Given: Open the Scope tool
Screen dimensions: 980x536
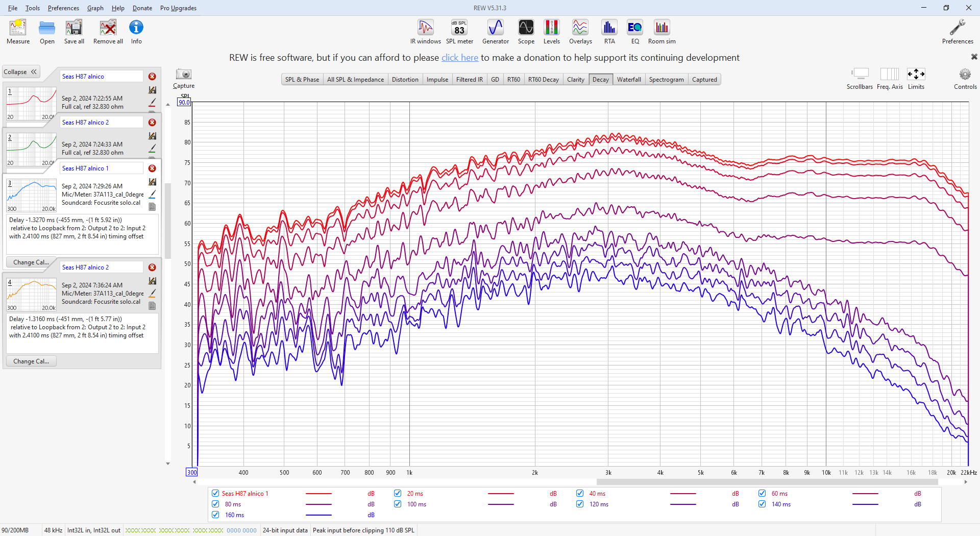Looking at the screenshot, I should pyautogui.click(x=526, y=32).
